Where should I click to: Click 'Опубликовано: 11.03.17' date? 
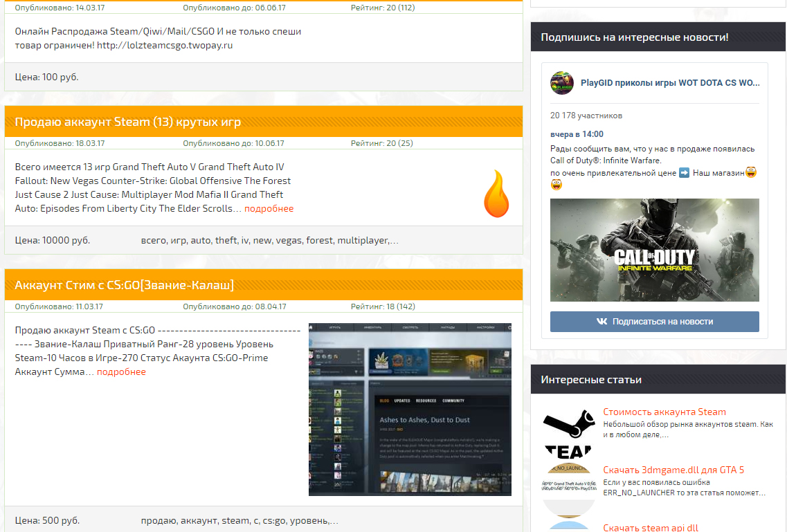click(x=59, y=306)
